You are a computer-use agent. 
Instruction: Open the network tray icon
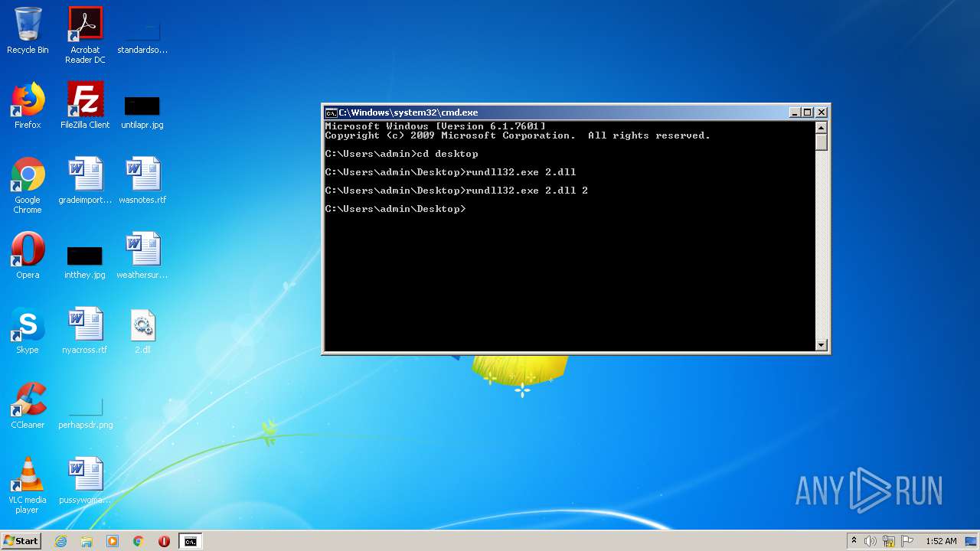(889, 541)
